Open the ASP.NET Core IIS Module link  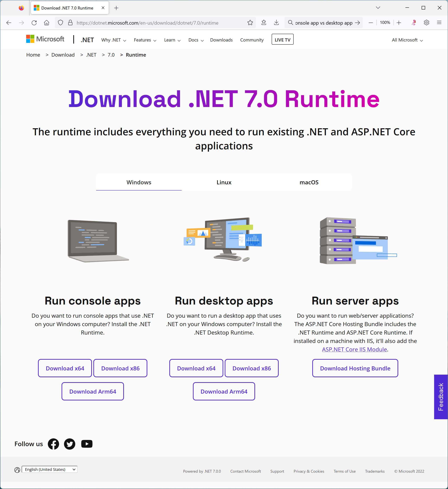pyautogui.click(x=354, y=349)
